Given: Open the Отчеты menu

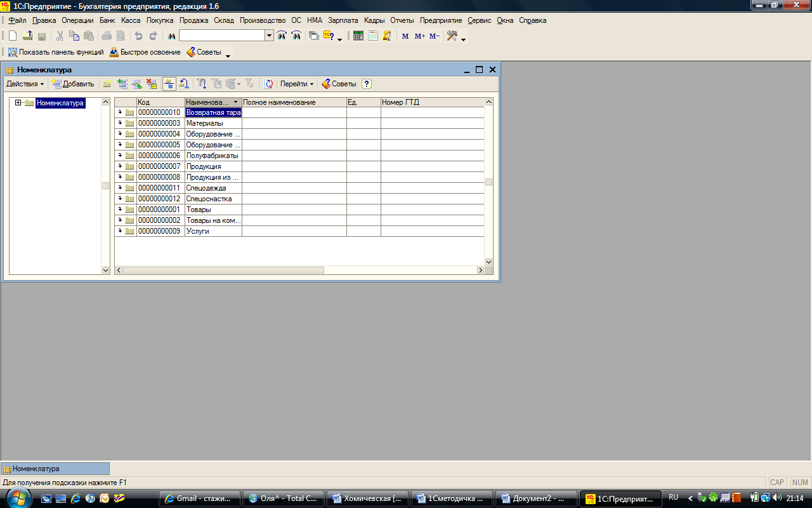Looking at the screenshot, I should click(402, 20).
